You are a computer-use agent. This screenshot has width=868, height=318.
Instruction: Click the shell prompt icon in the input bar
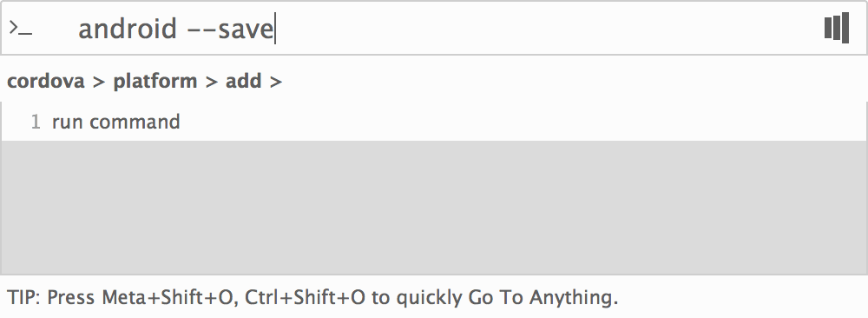click(x=21, y=29)
